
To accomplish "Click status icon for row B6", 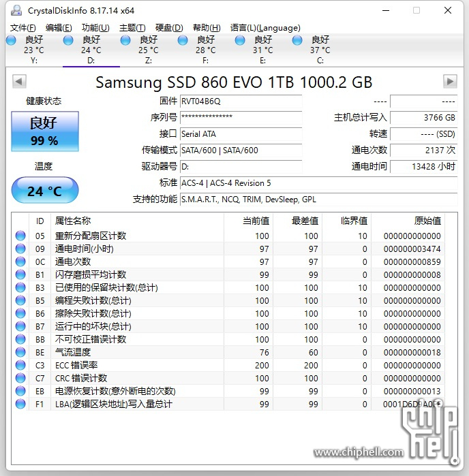I will coord(20,313).
